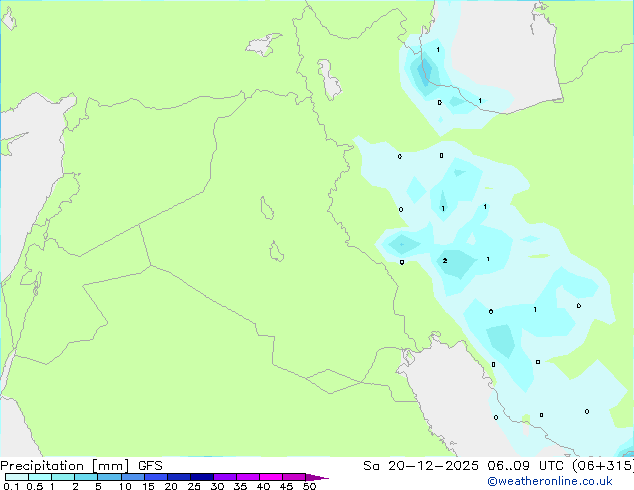Click the '2' precipitation value on the map
634x490 pixels.
click(445, 261)
